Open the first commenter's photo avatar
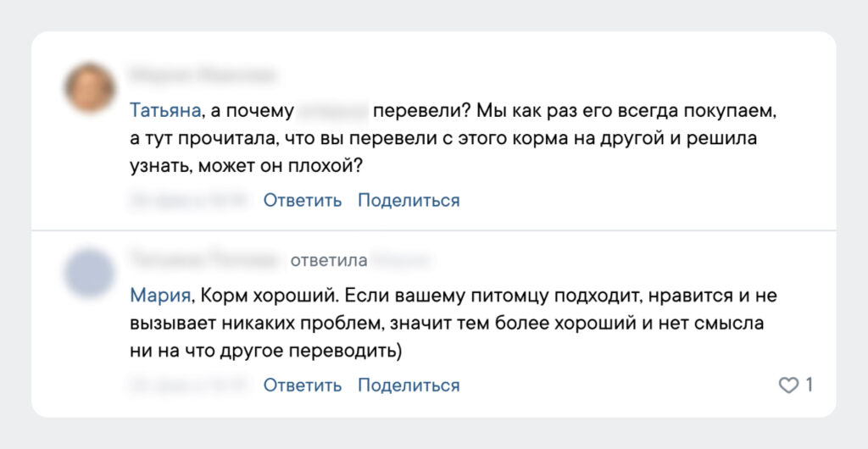868x449 pixels. point(90,89)
